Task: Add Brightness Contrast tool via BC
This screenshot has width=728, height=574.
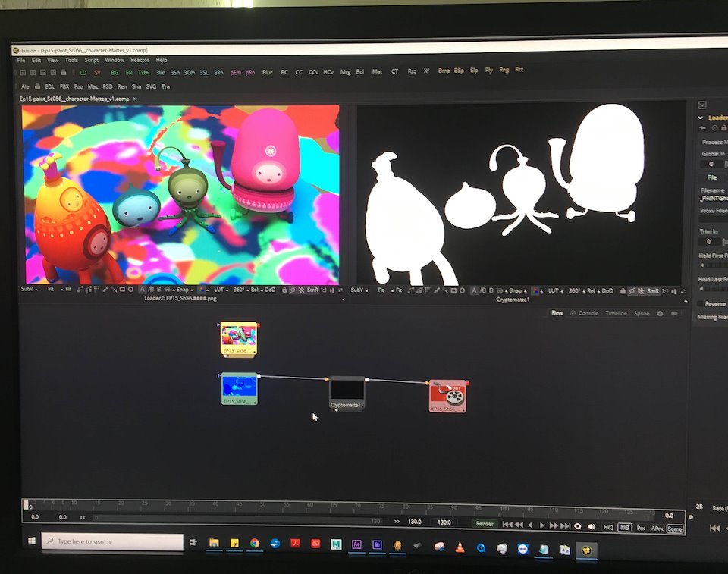Action: pos(284,72)
